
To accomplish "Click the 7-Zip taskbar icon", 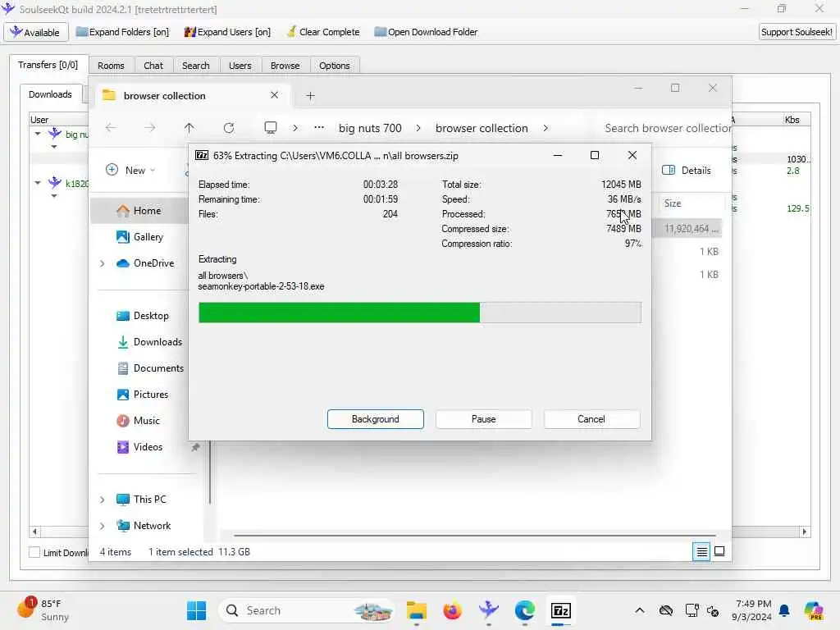I will point(561,610).
